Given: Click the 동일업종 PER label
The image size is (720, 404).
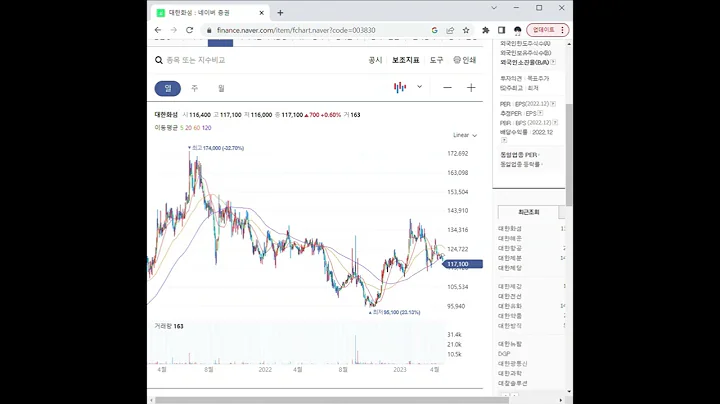Looking at the screenshot, I should pos(519,155).
